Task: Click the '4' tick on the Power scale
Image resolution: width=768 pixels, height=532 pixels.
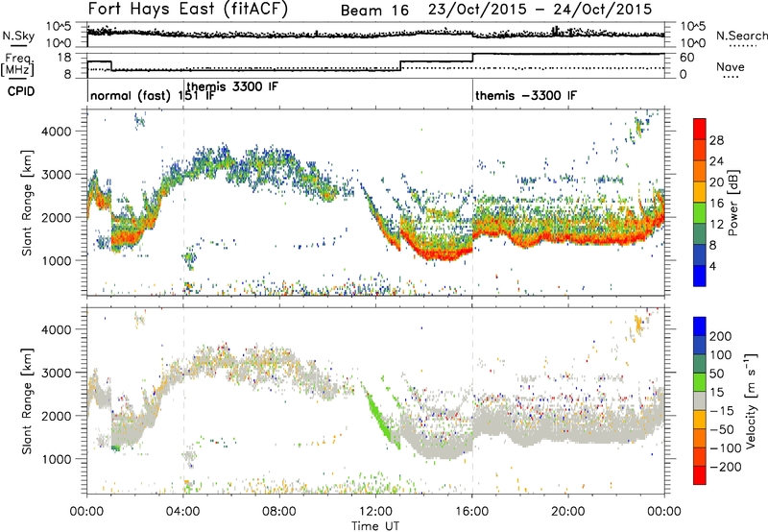Action: tap(712, 267)
